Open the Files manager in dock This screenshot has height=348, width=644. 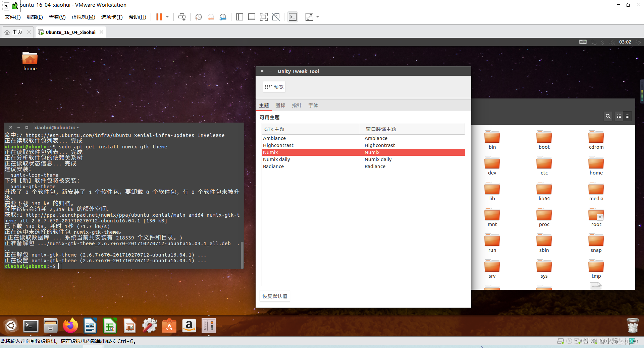tap(50, 326)
